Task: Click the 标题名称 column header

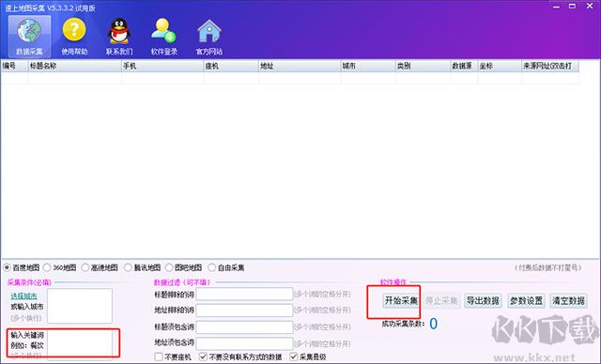Action: (75, 67)
